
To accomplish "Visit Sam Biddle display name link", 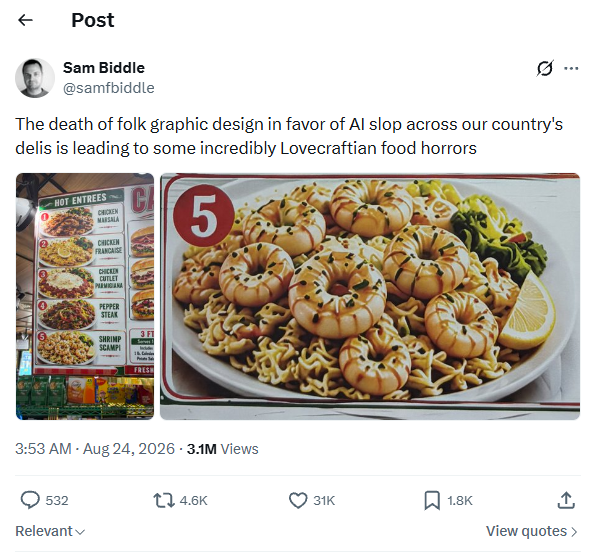I will tap(104, 68).
